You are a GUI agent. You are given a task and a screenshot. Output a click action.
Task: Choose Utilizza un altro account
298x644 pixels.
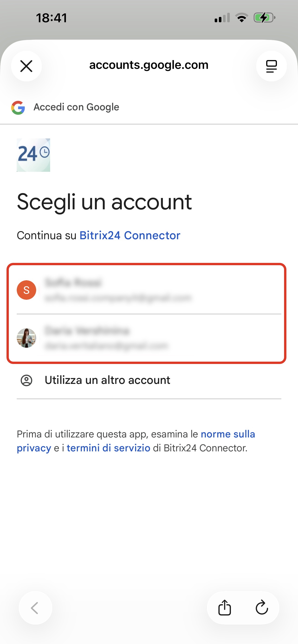pyautogui.click(x=107, y=380)
